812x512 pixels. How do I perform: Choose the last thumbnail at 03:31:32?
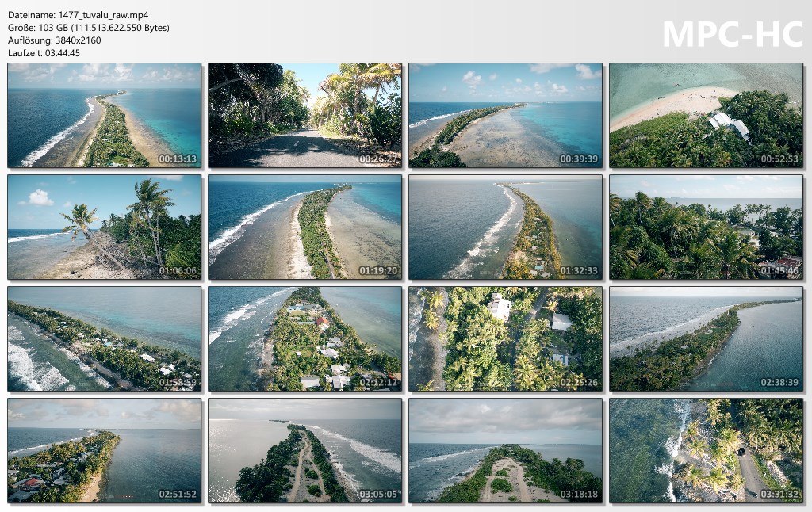click(707, 451)
